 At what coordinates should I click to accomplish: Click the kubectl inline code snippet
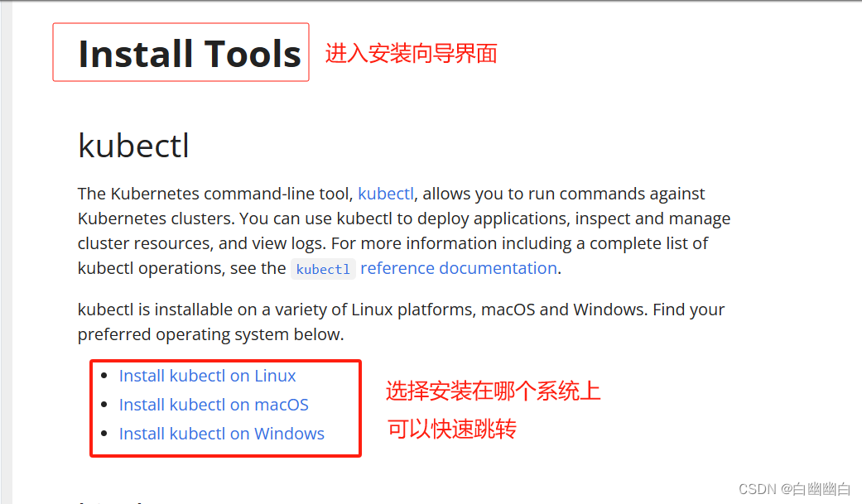(323, 269)
